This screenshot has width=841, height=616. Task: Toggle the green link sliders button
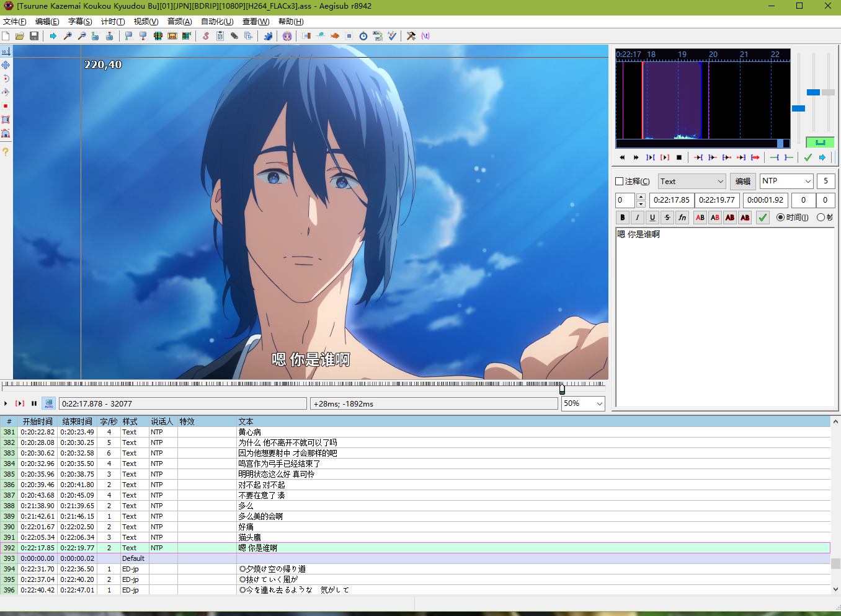pyautogui.click(x=820, y=142)
